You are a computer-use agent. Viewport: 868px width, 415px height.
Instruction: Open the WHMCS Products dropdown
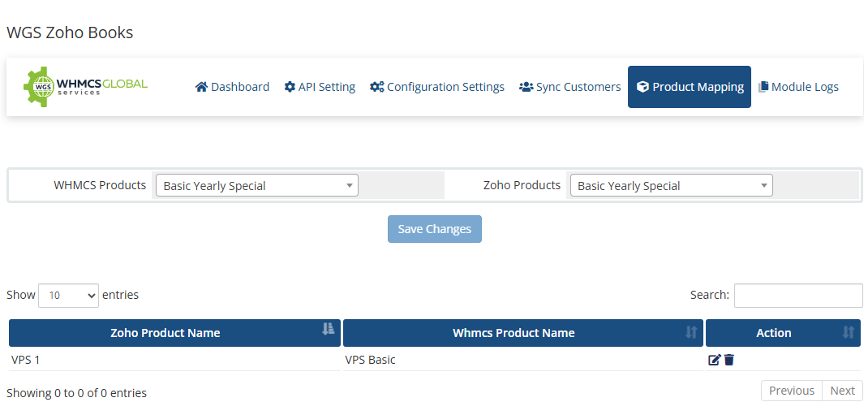point(256,186)
